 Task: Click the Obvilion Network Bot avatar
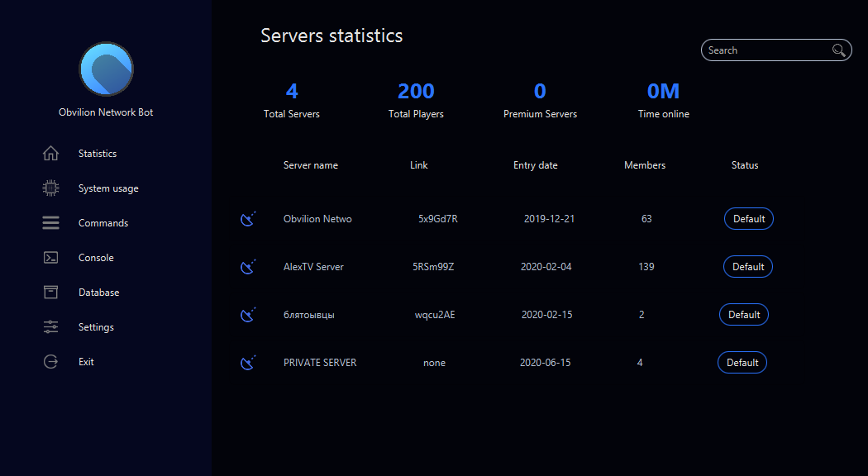coord(107,69)
